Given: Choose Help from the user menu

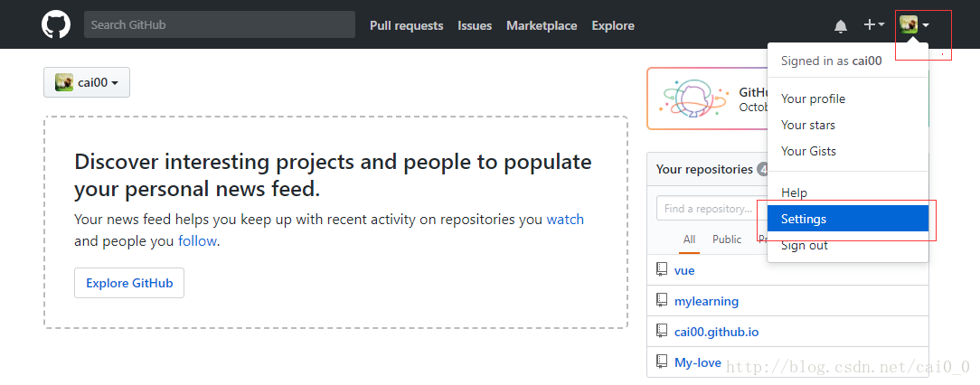Looking at the screenshot, I should 847,193.
